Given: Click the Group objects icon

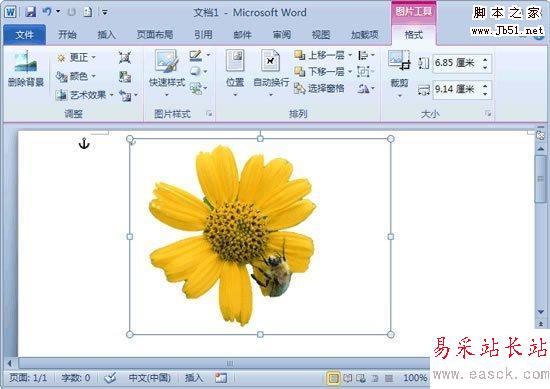Looking at the screenshot, I should tap(363, 72).
